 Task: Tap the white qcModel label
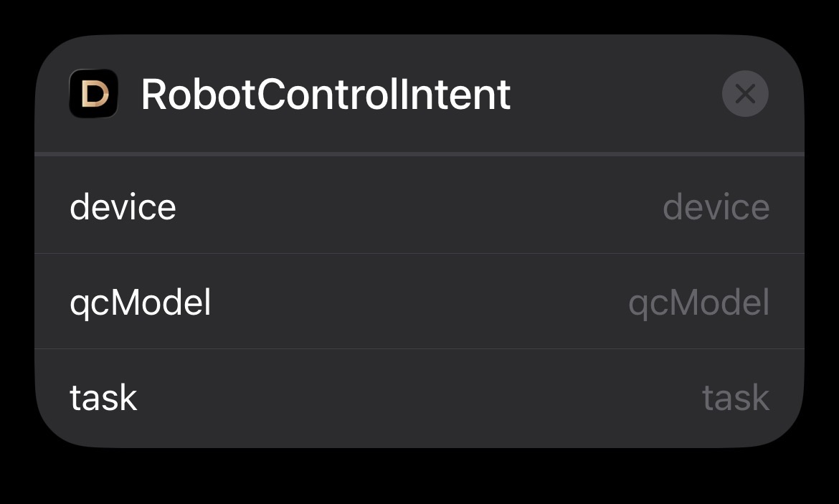141,303
